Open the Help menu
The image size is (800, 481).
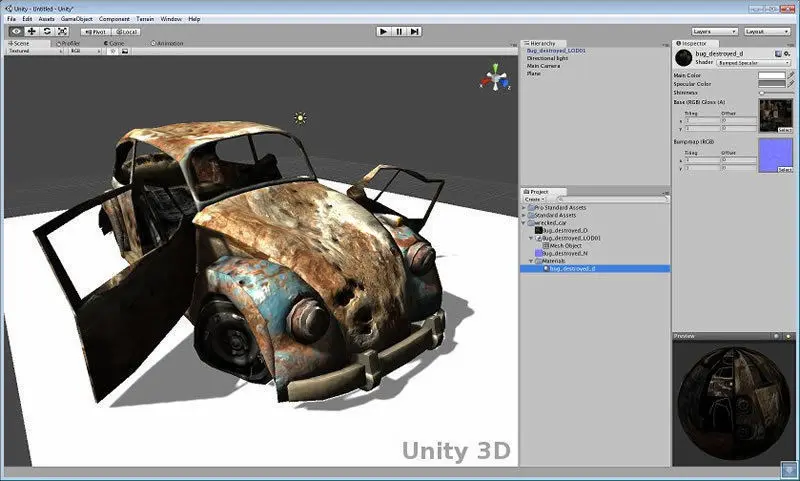(194, 19)
